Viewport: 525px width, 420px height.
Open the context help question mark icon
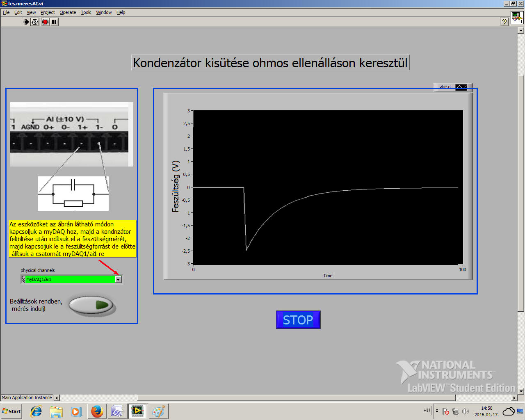click(504, 22)
